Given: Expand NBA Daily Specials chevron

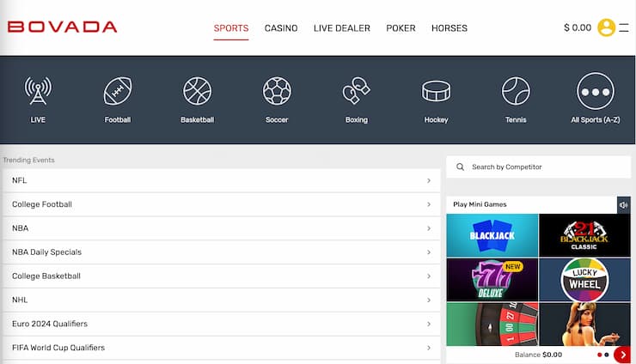Looking at the screenshot, I should [x=429, y=252].
